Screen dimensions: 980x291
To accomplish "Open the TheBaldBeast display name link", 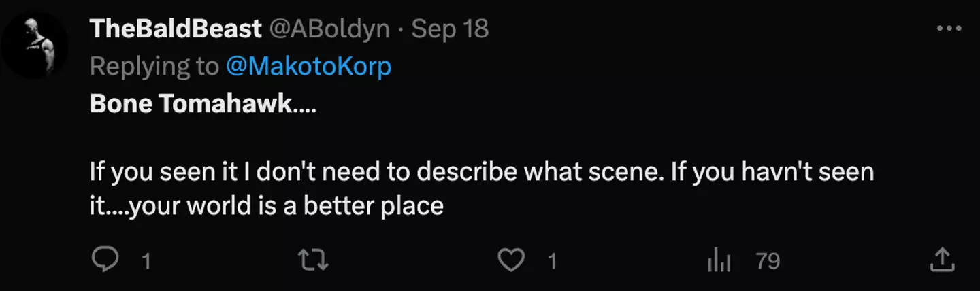I will pyautogui.click(x=176, y=29).
